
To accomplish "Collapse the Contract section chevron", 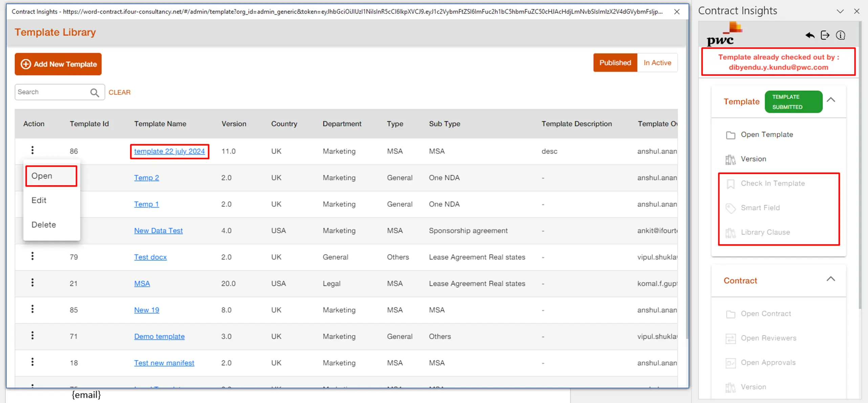I will pos(831,279).
